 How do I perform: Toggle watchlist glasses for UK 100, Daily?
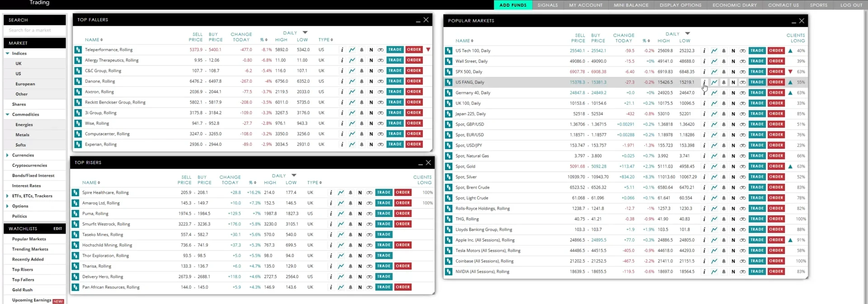(x=743, y=104)
